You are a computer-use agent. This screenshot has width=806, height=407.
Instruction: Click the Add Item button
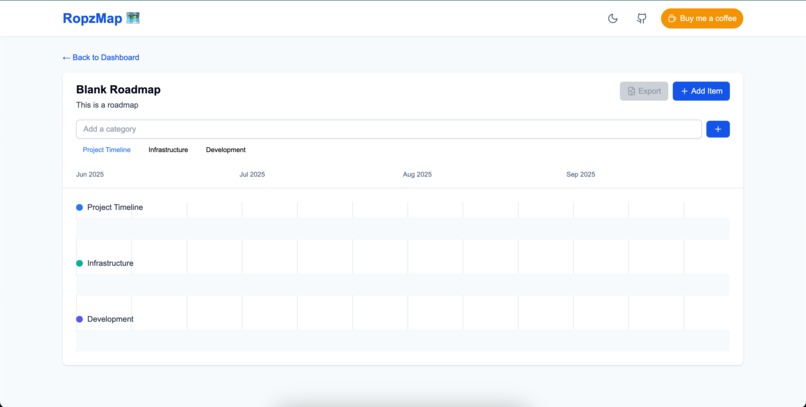701,91
